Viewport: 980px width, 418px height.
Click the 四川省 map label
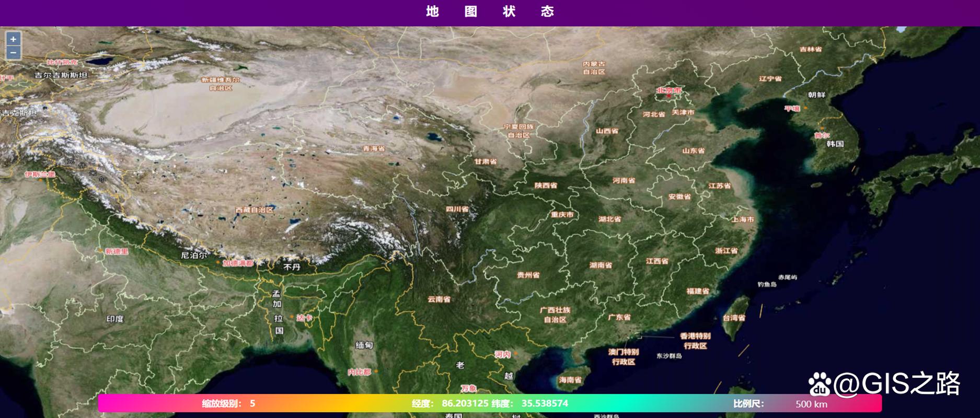457,209
